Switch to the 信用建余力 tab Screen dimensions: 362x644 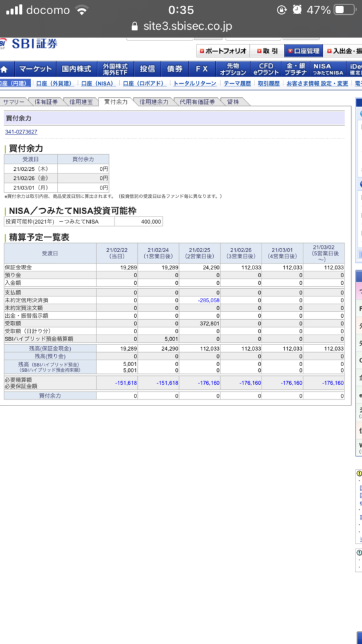153,102
